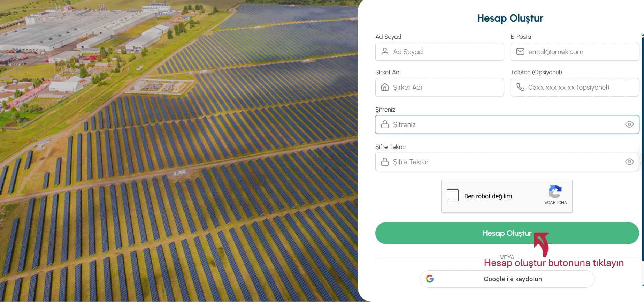Click the "Şifre Tekrar" field label
Image resolution: width=644 pixels, height=302 pixels.
391,147
